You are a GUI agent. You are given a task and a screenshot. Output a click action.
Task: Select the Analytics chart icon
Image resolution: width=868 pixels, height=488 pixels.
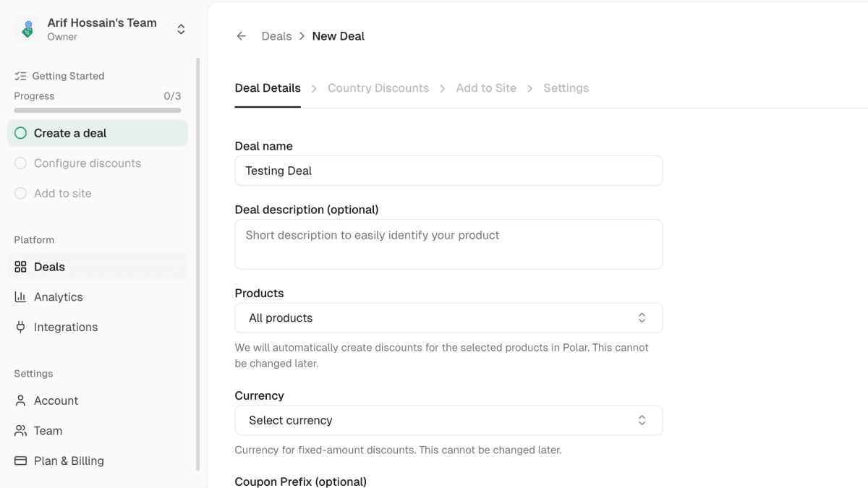(x=20, y=296)
